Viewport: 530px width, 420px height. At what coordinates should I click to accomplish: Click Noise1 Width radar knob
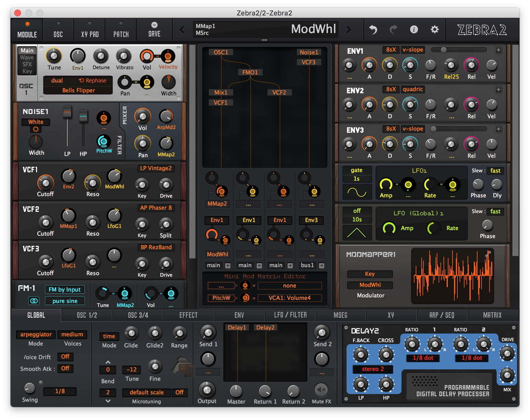36,142
